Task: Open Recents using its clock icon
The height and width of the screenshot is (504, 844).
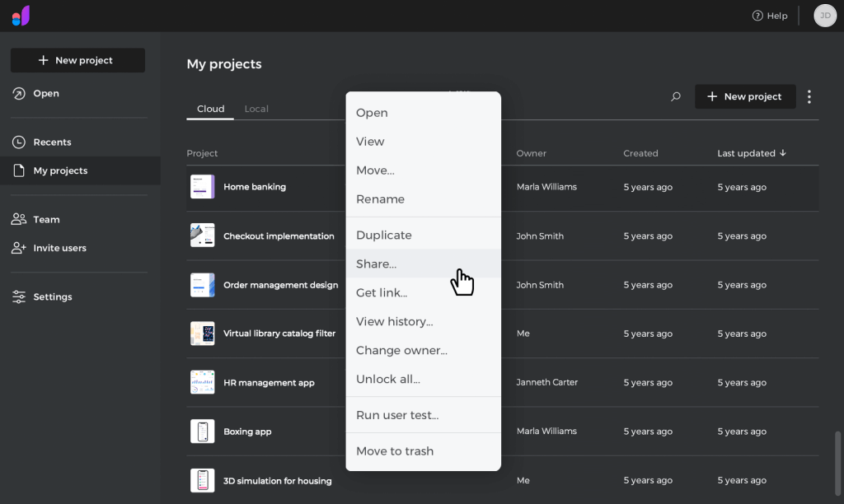Action: coord(18,142)
